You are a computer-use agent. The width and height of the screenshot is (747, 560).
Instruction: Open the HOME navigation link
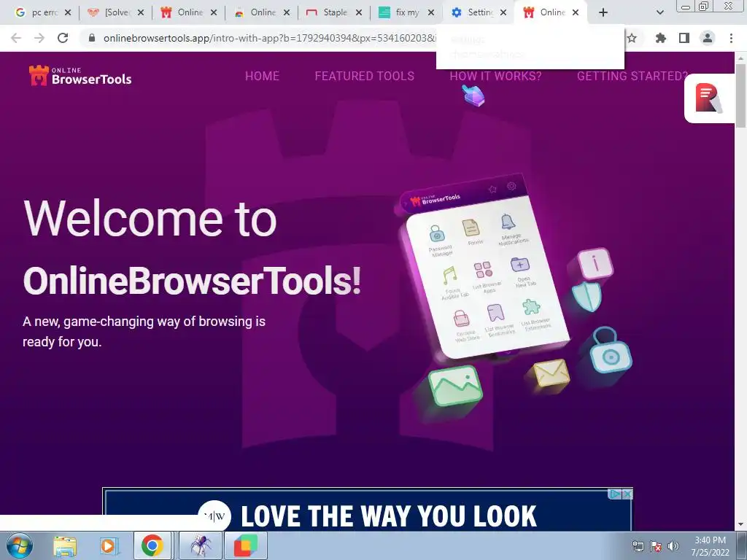click(x=262, y=76)
